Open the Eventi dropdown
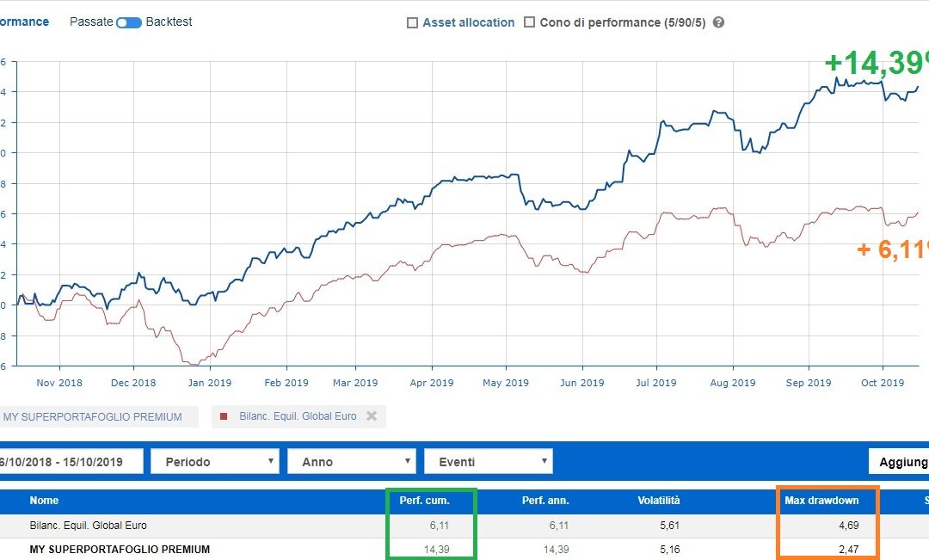 (x=488, y=461)
